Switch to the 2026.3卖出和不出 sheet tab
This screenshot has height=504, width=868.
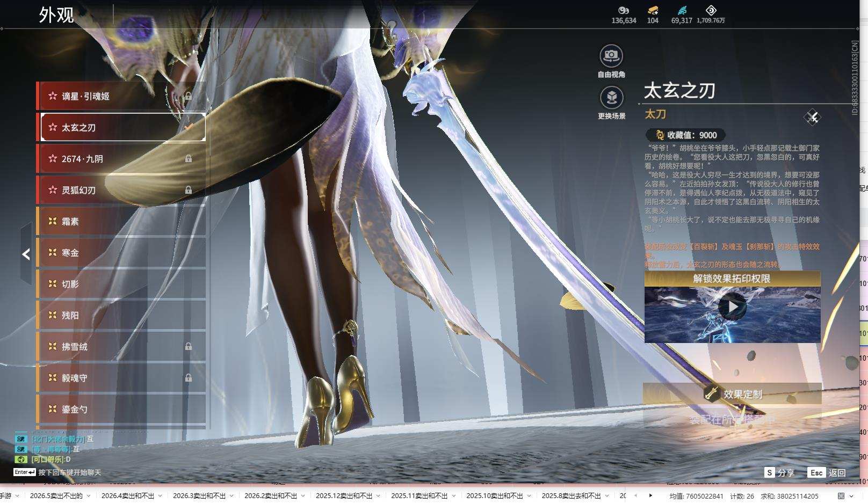click(x=199, y=496)
